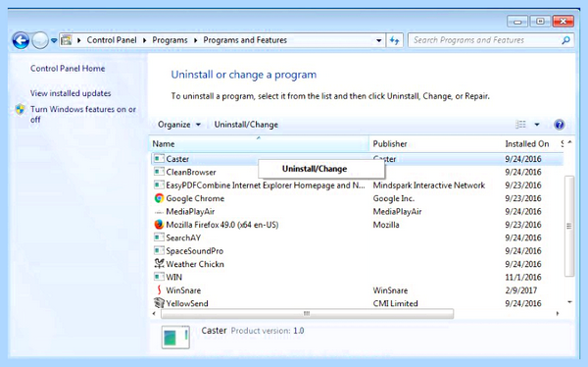The height and width of the screenshot is (367, 588).
Task: Open the recent pages dropdown arrow
Action: [54, 40]
